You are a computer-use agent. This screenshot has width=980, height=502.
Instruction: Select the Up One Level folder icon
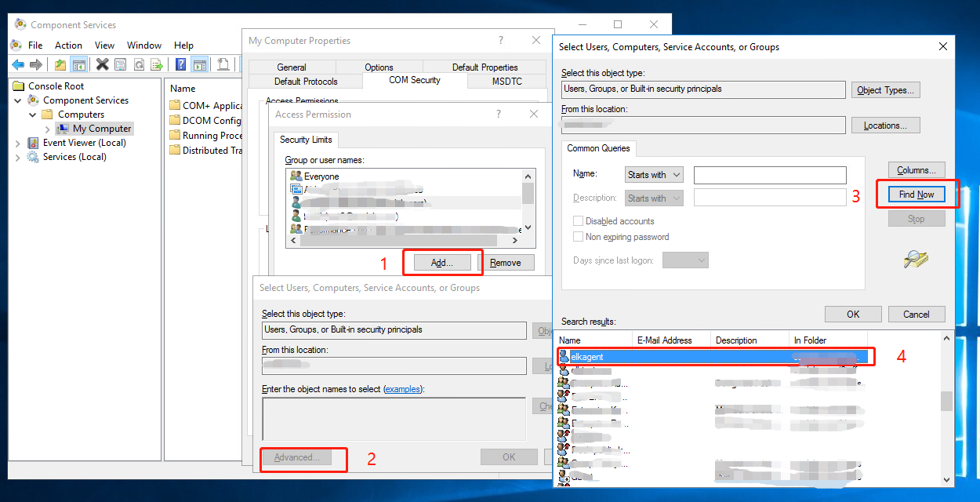(60, 64)
